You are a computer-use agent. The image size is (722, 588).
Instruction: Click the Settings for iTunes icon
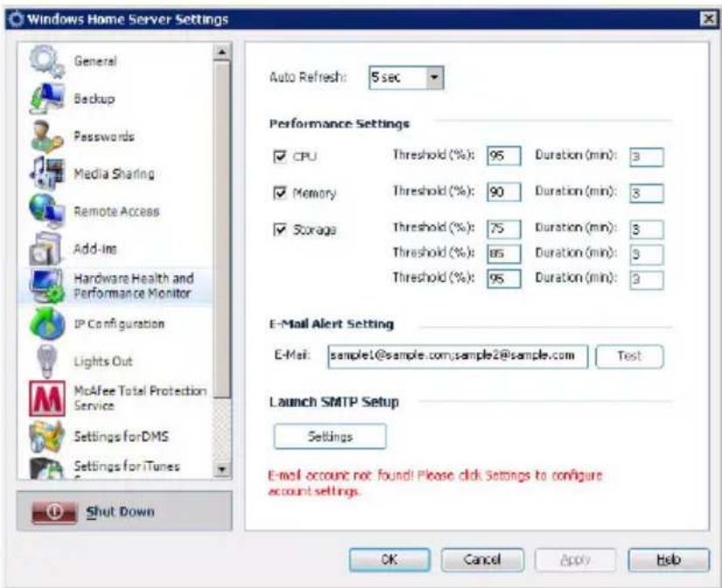tap(46, 468)
